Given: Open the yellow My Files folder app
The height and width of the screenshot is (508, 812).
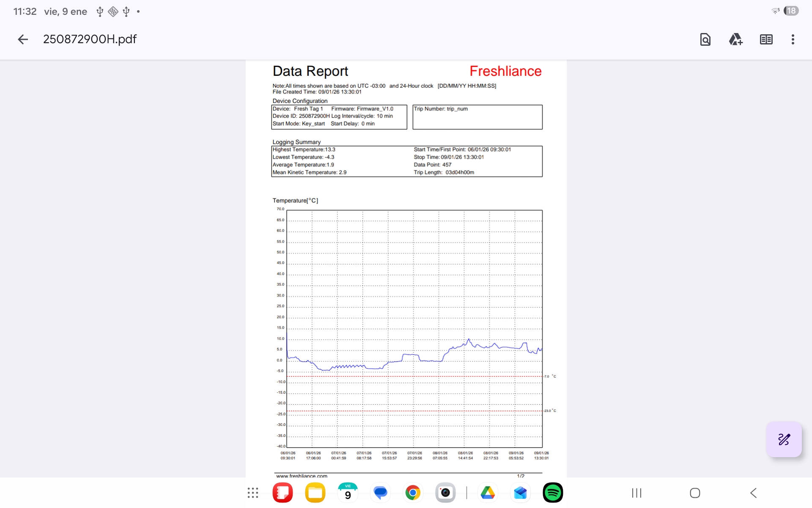Looking at the screenshot, I should (x=315, y=493).
